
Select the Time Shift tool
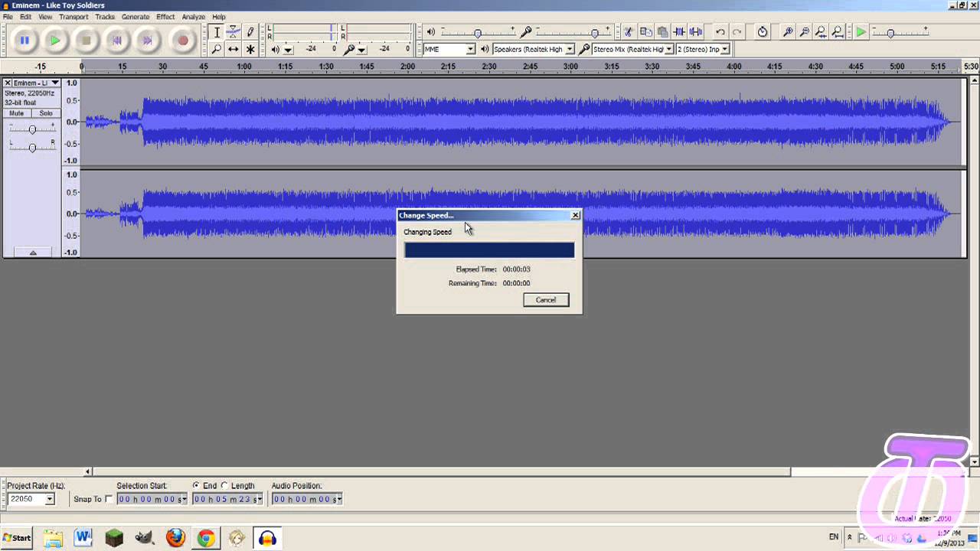[233, 49]
